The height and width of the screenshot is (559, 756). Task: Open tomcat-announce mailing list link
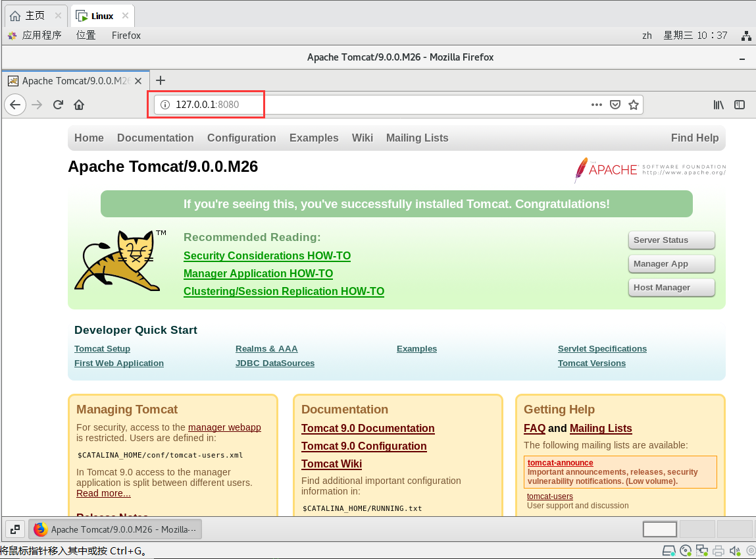point(560,462)
